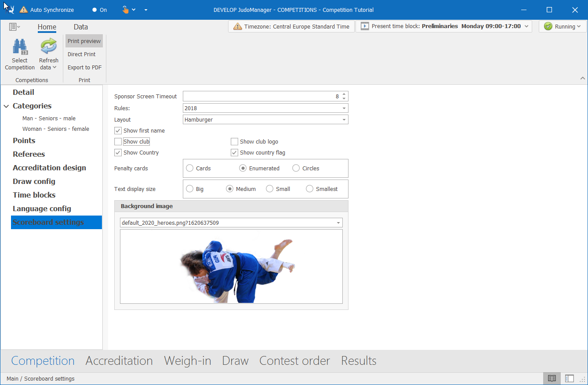The width and height of the screenshot is (588, 385).
Task: Go to the Weigh-in section
Action: pos(188,361)
